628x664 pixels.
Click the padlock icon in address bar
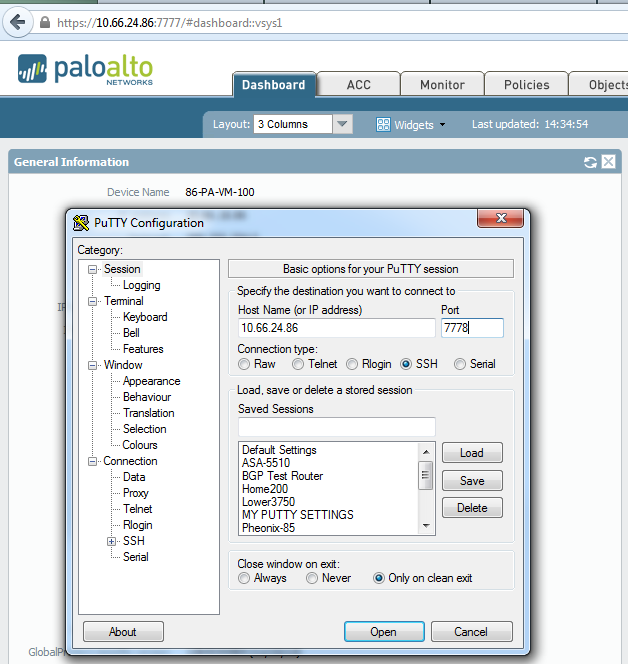(x=45, y=22)
